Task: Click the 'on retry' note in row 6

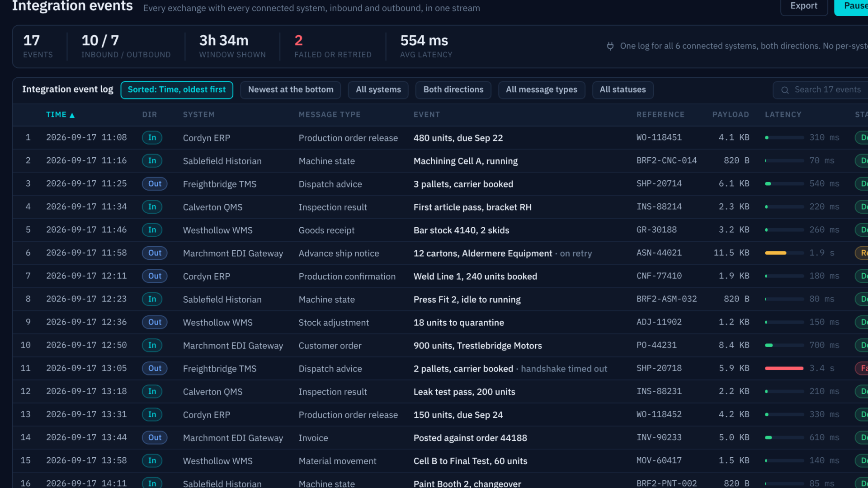Action: pyautogui.click(x=576, y=253)
